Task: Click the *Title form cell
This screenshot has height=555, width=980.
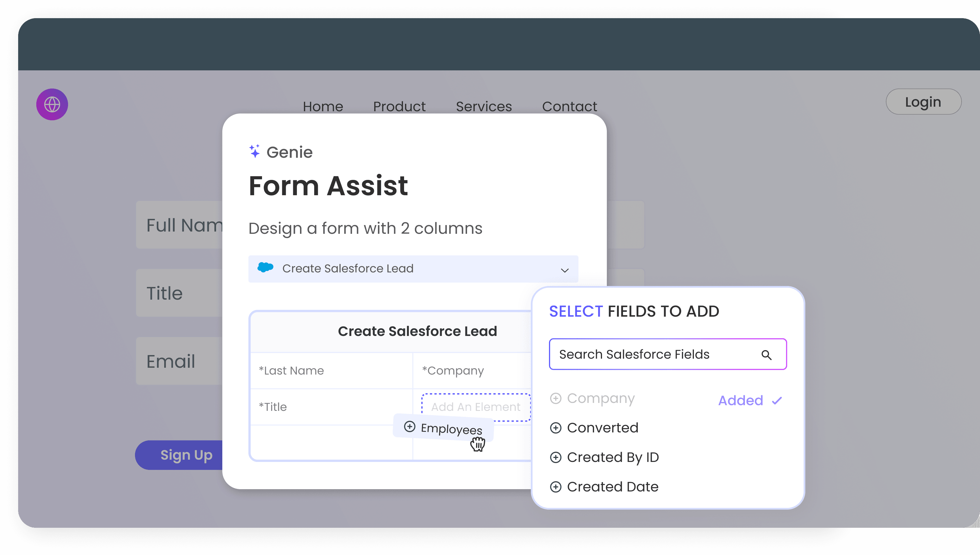Action: tap(331, 407)
